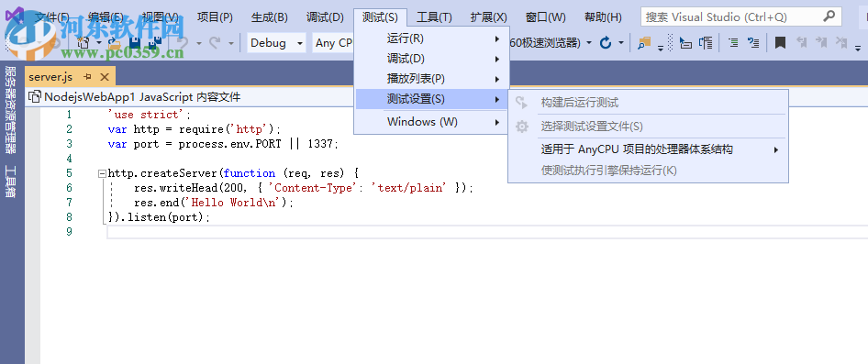
Task: Expand the 适用于 AnyCPU 项目的处理器体系结构 submenu
Action: point(648,149)
